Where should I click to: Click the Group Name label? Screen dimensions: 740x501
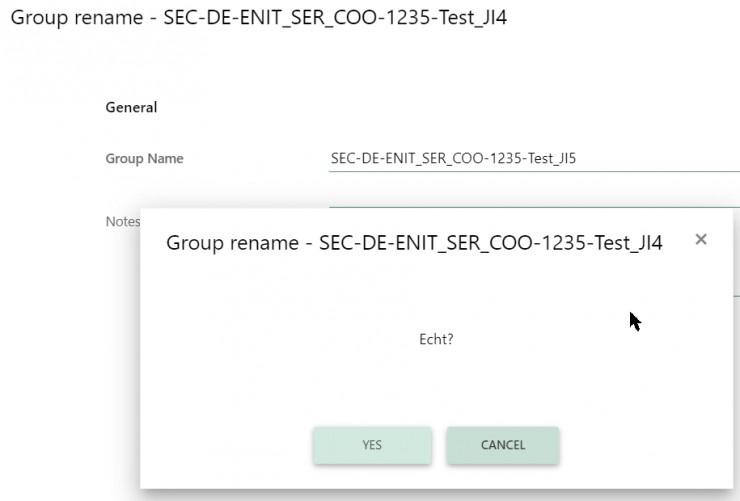click(144, 158)
